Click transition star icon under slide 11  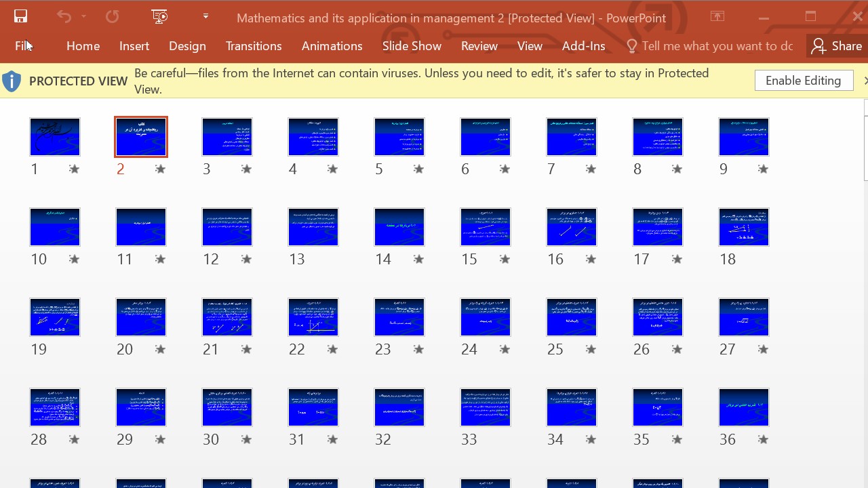pyautogui.click(x=160, y=259)
